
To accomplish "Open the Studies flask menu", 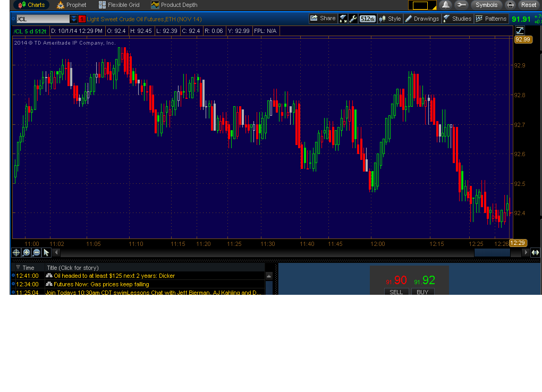I will tap(458, 19).
